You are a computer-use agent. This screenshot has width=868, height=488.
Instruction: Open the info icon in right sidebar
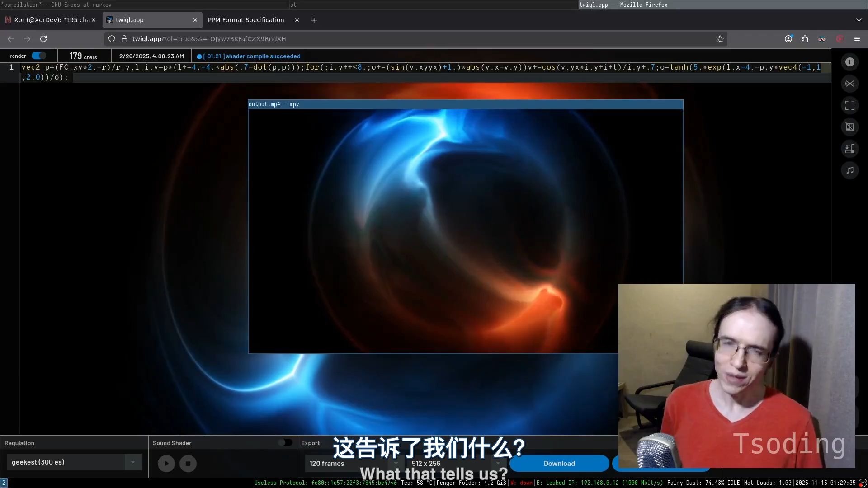point(850,62)
